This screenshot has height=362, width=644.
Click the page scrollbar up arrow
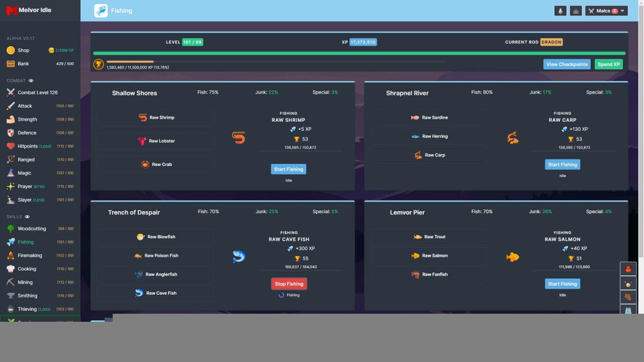(x=641, y=2)
